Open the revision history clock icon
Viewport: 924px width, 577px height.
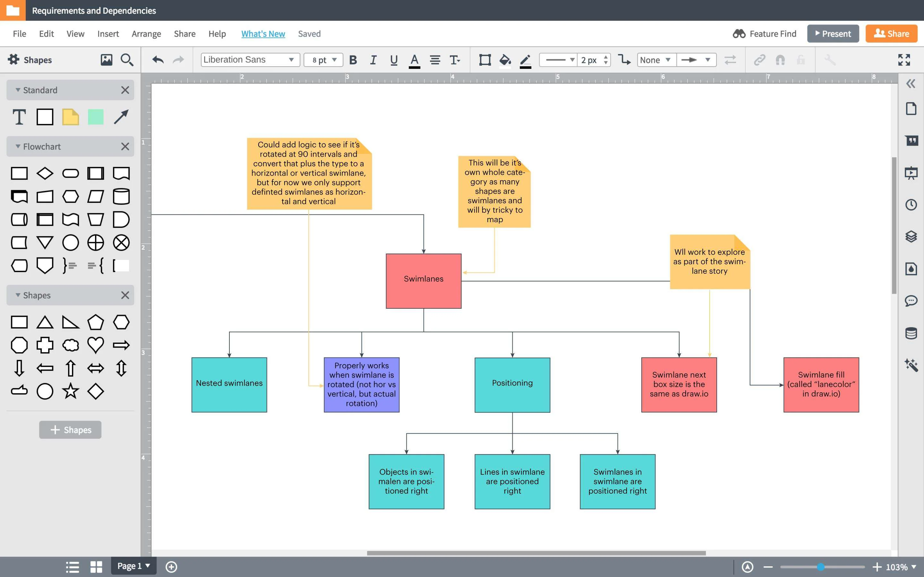[x=911, y=205]
